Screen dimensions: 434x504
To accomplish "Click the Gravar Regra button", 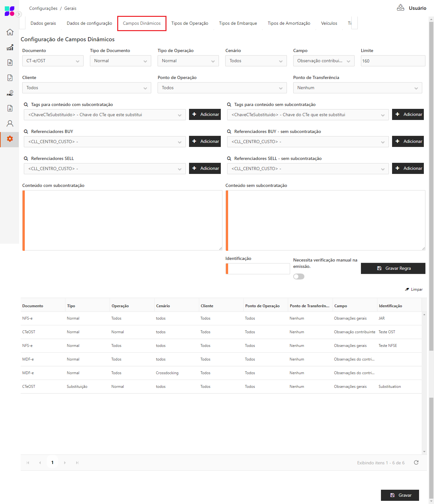I will click(393, 268).
